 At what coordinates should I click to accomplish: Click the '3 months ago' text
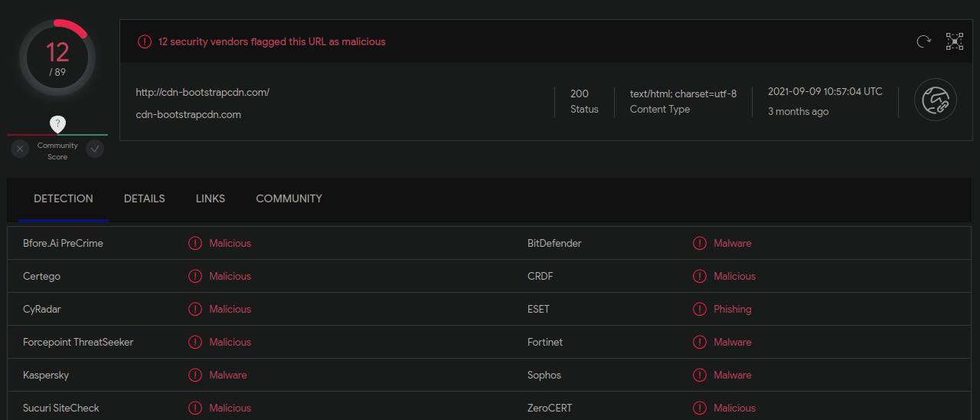point(799,111)
